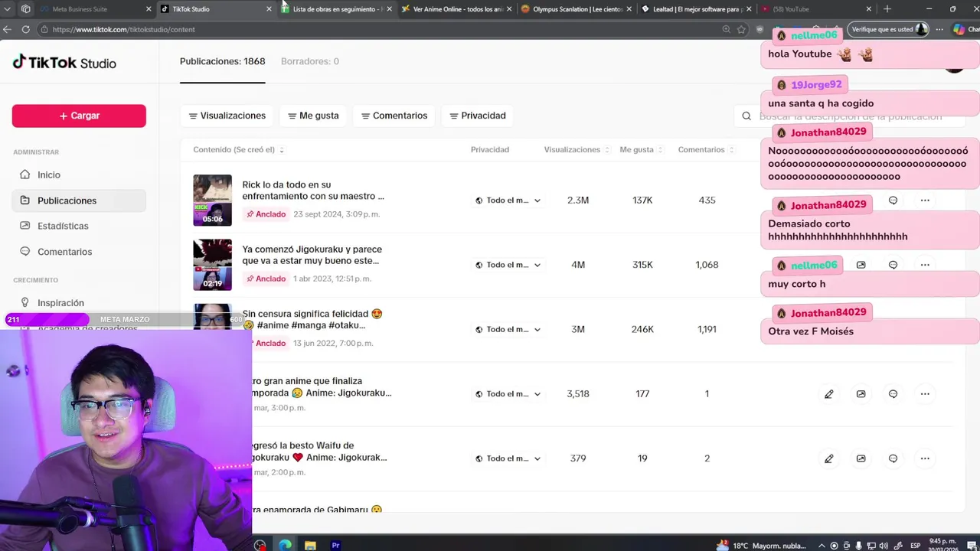The image size is (980, 551).
Task: Click Rick lo da todo video title
Action: point(313,191)
